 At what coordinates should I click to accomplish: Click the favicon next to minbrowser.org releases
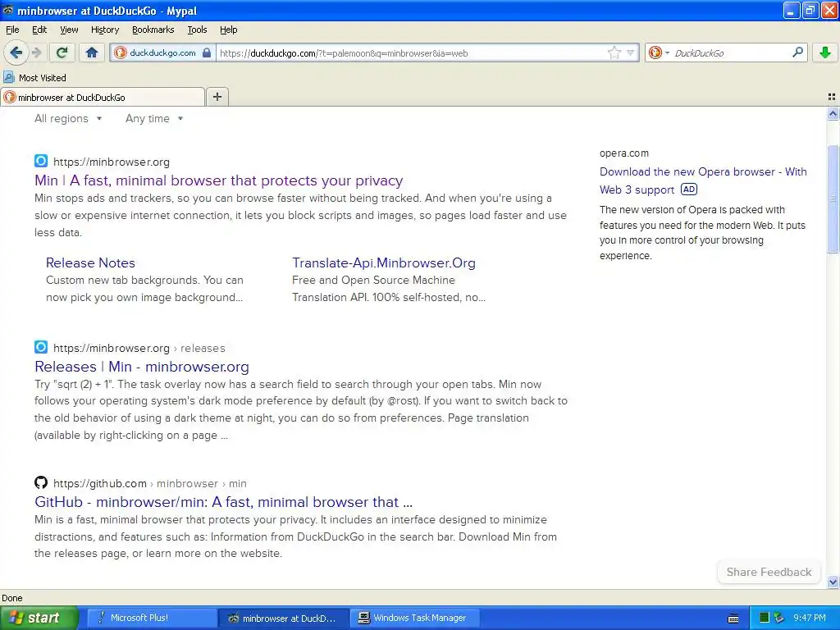click(x=41, y=347)
